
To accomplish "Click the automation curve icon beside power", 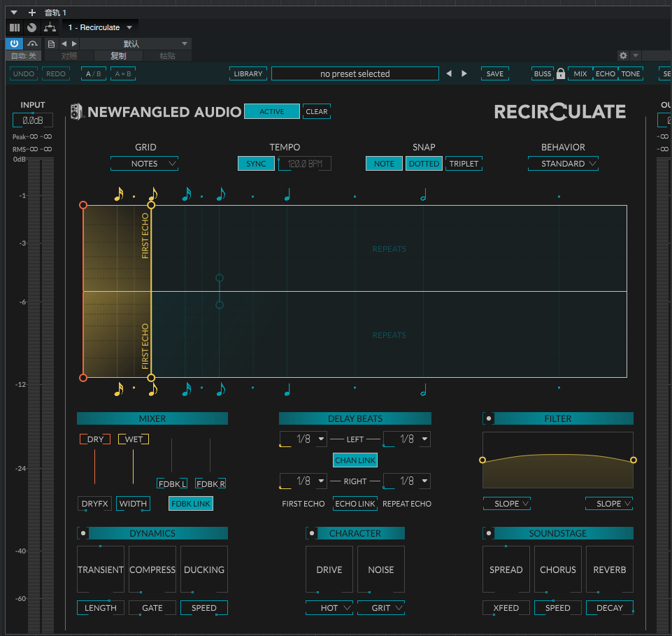I will tap(32, 43).
